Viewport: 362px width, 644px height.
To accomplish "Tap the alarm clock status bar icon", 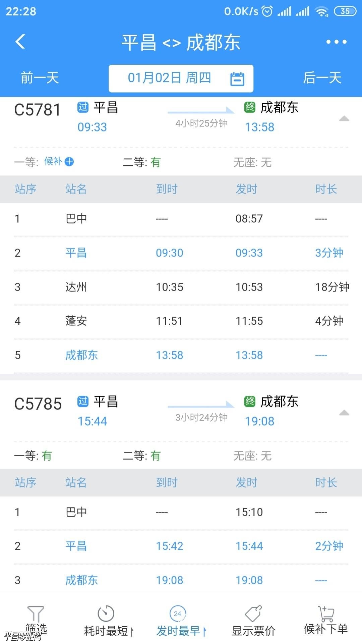I will coord(267,11).
